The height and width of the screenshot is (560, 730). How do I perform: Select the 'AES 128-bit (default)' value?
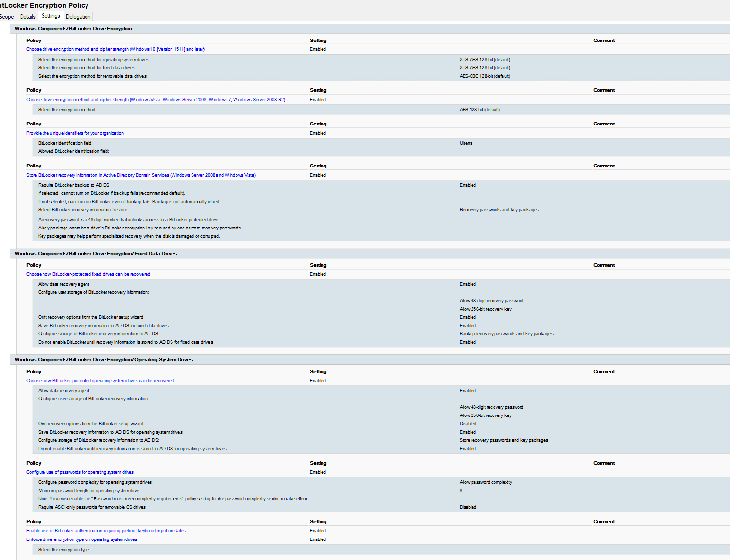(479, 110)
